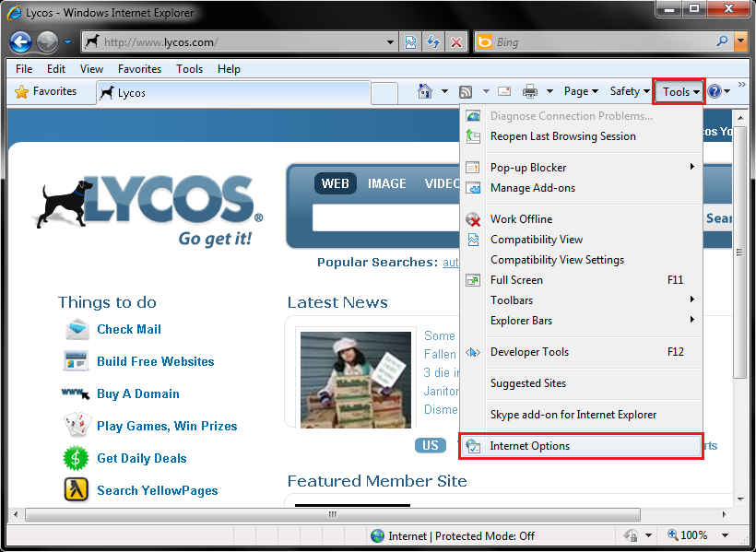
Task: Click the Tools command bar button
Action: [679, 91]
